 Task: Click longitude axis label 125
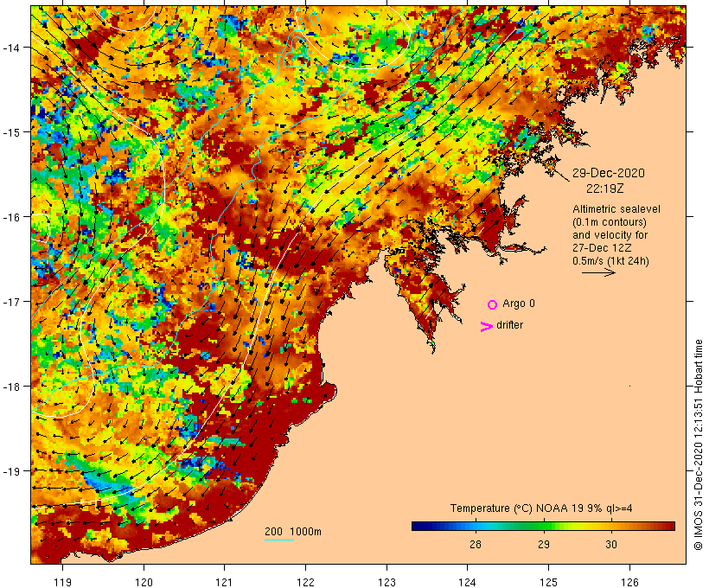coord(548,582)
